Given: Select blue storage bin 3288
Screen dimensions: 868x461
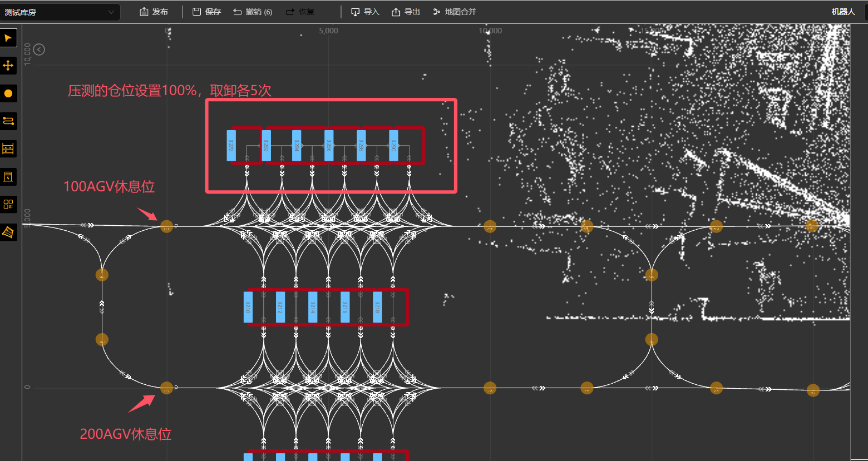Looking at the screenshot, I should pyautogui.click(x=361, y=146).
